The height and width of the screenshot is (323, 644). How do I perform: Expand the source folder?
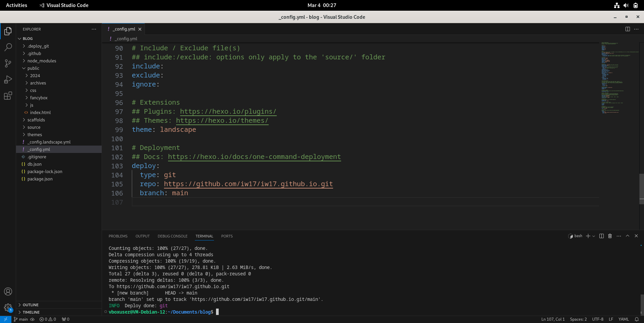click(59, 127)
